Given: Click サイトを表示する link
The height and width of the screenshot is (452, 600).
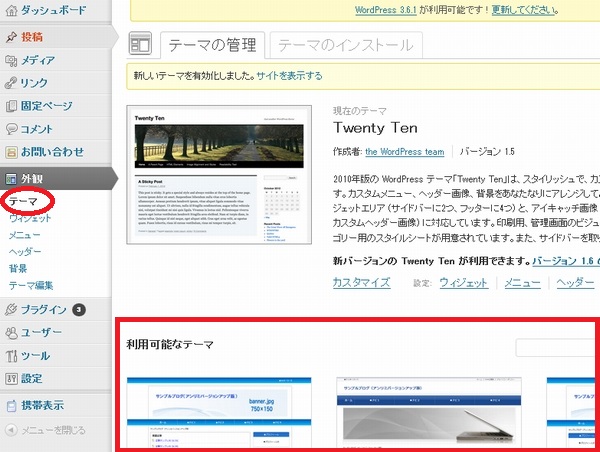Looking at the screenshot, I should pos(289,76).
